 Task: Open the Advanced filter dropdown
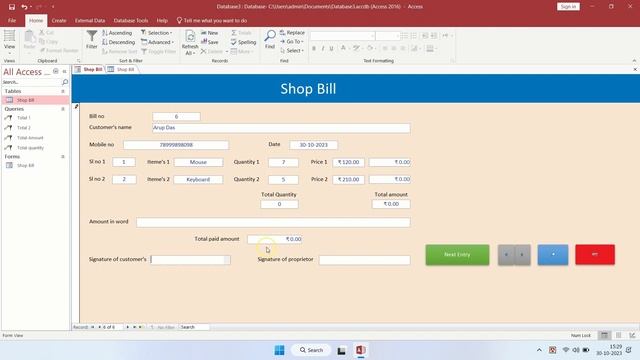[158, 42]
